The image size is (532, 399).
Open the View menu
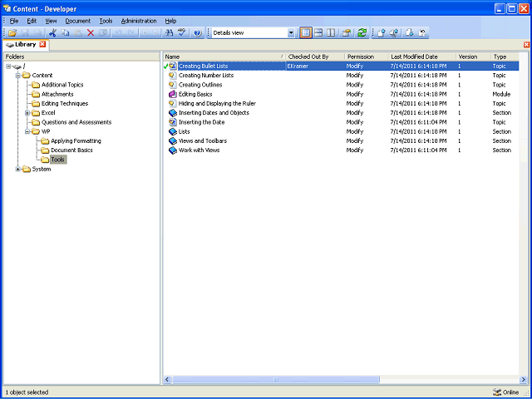[x=51, y=21]
